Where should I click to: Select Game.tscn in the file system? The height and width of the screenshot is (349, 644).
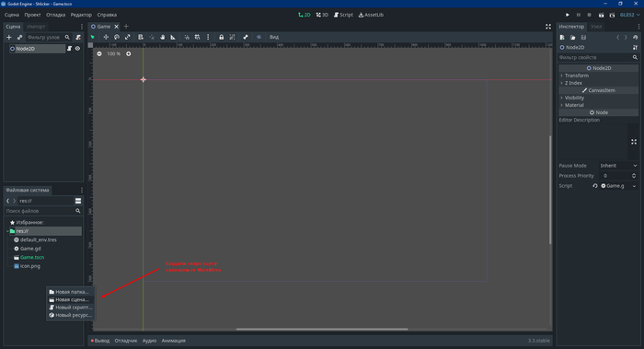[32, 257]
